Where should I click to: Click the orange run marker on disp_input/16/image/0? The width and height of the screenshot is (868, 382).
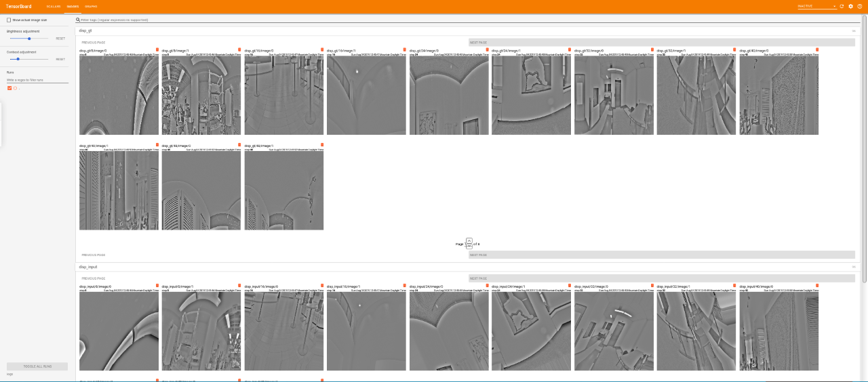(322, 286)
